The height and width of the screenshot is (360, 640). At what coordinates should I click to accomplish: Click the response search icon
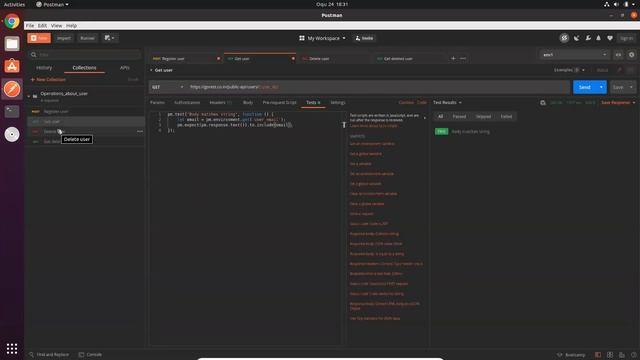(x=543, y=103)
